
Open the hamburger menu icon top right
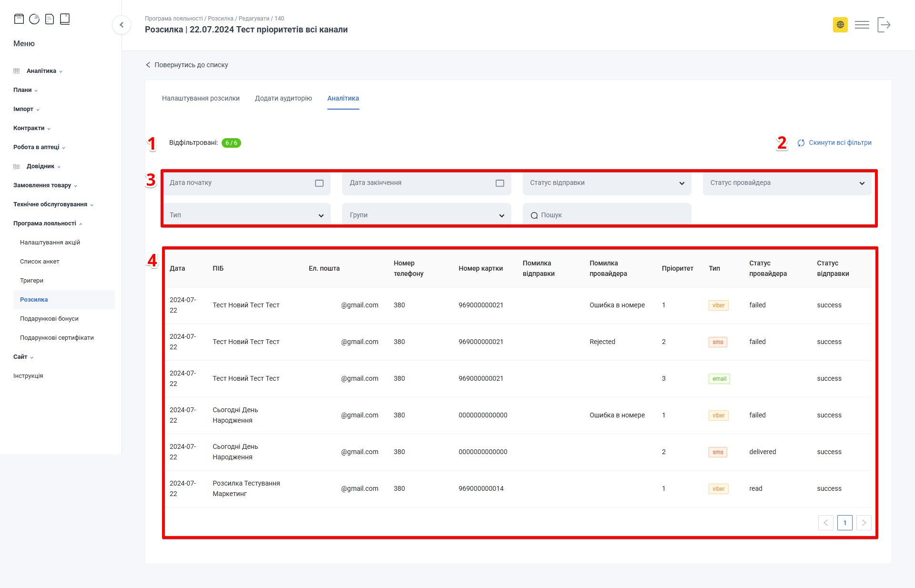pyautogui.click(x=862, y=25)
